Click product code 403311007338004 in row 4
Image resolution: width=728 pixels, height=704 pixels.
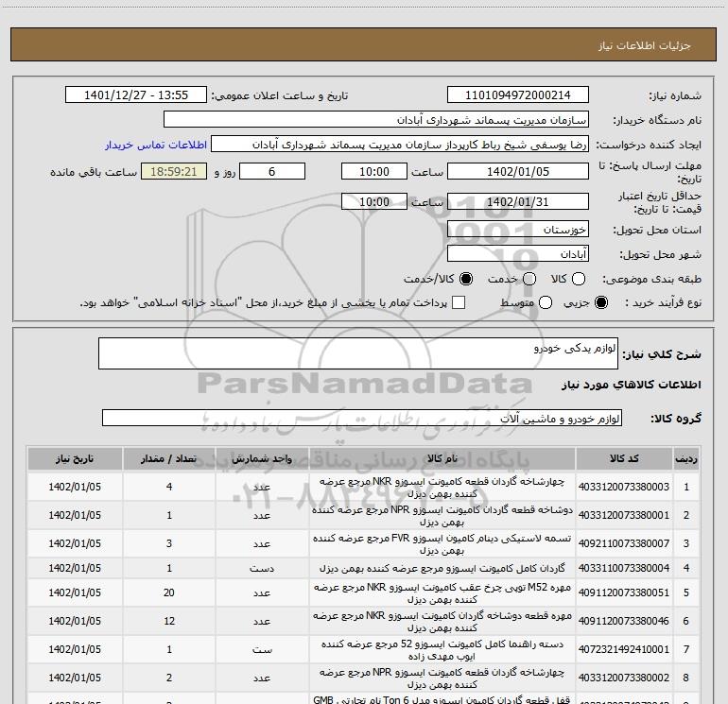pyautogui.click(x=624, y=568)
